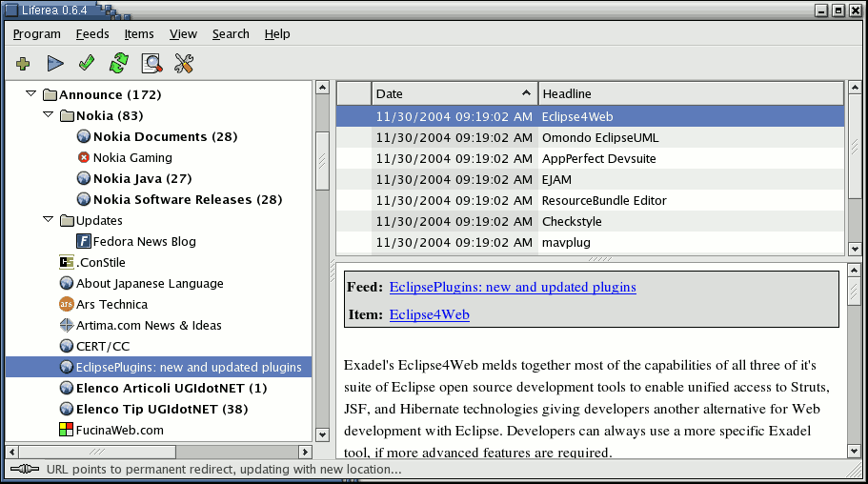Click the item list vertical scrollbar thumb
Viewport: 868px width, 484px height.
[x=855, y=147]
